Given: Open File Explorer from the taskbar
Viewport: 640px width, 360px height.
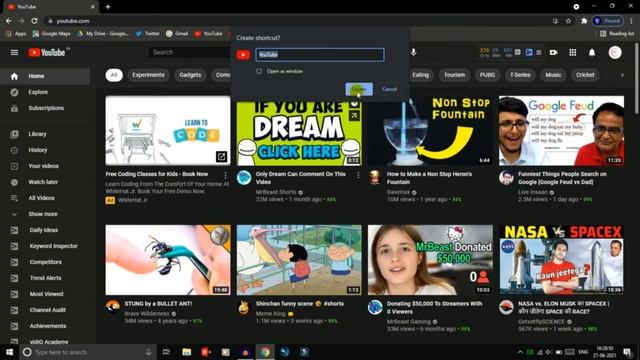Looking at the screenshot, I should coord(187,352).
